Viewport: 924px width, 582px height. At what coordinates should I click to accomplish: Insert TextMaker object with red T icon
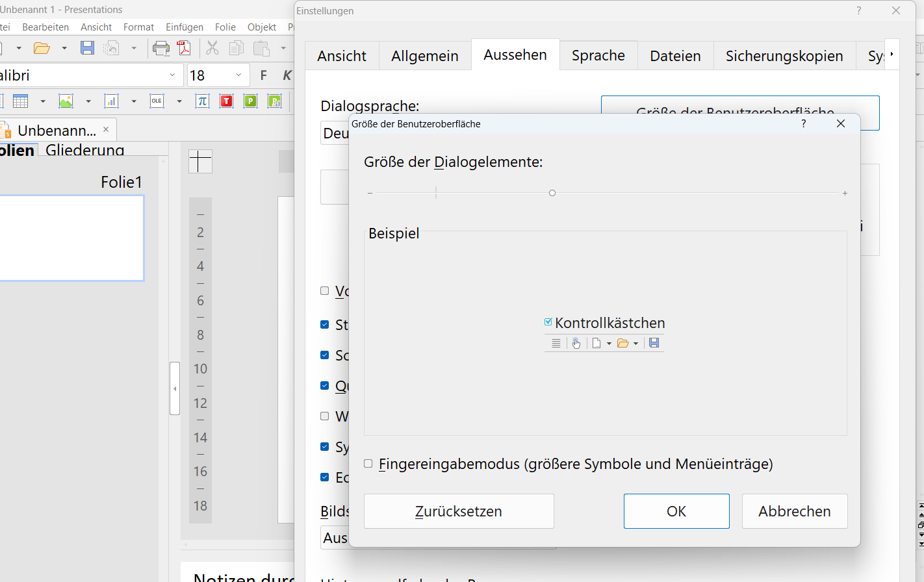click(226, 101)
